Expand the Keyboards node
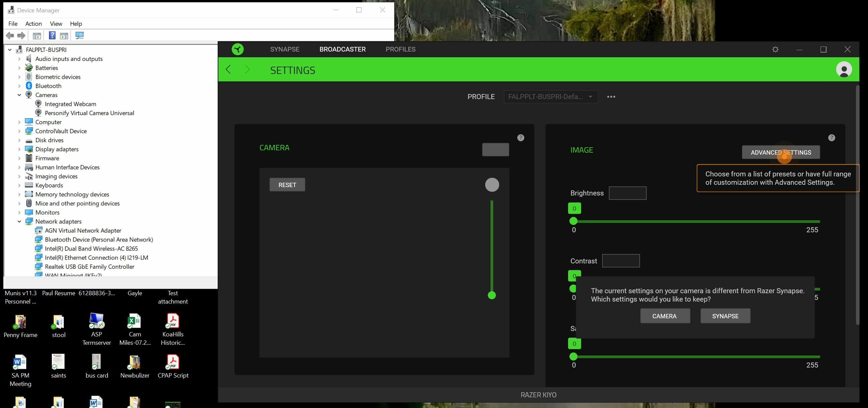The image size is (868, 408). [19, 185]
